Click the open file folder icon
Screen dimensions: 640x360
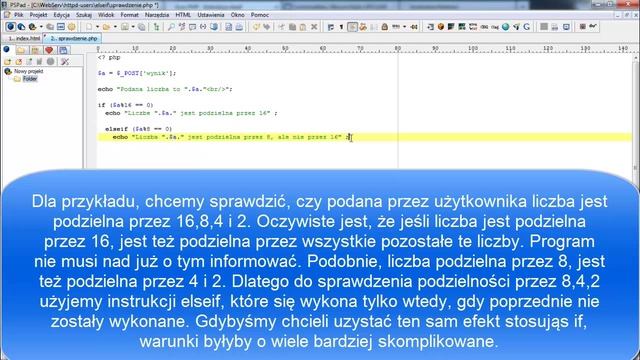coord(106,27)
